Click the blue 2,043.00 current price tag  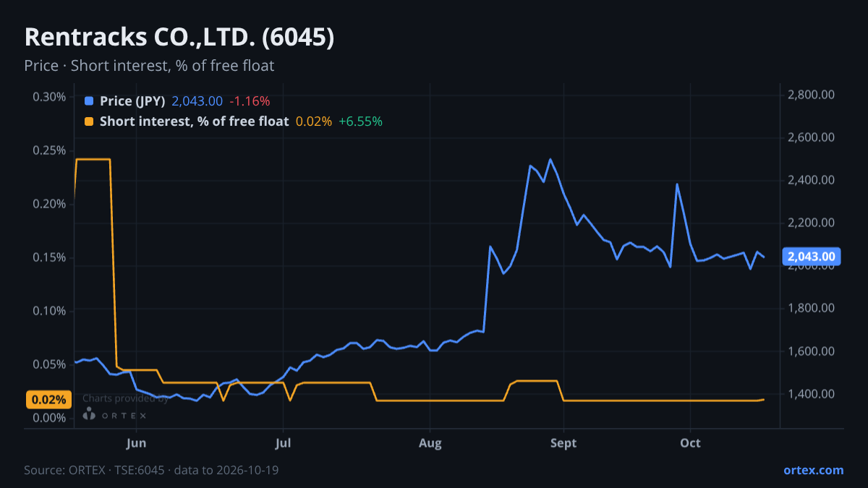click(812, 256)
